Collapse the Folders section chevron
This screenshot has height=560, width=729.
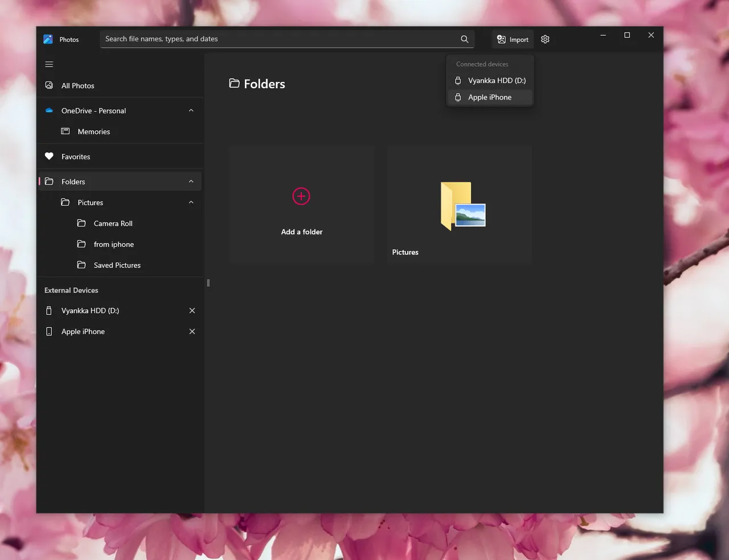click(191, 182)
